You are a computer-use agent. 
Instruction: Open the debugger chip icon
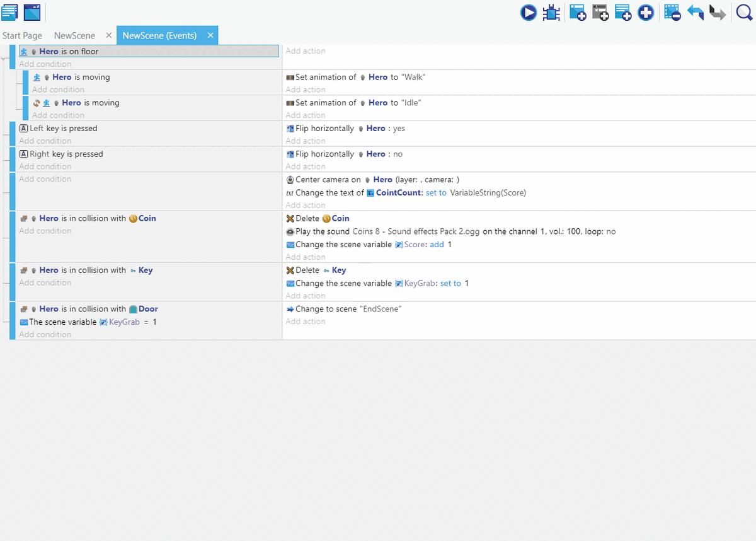tap(551, 12)
